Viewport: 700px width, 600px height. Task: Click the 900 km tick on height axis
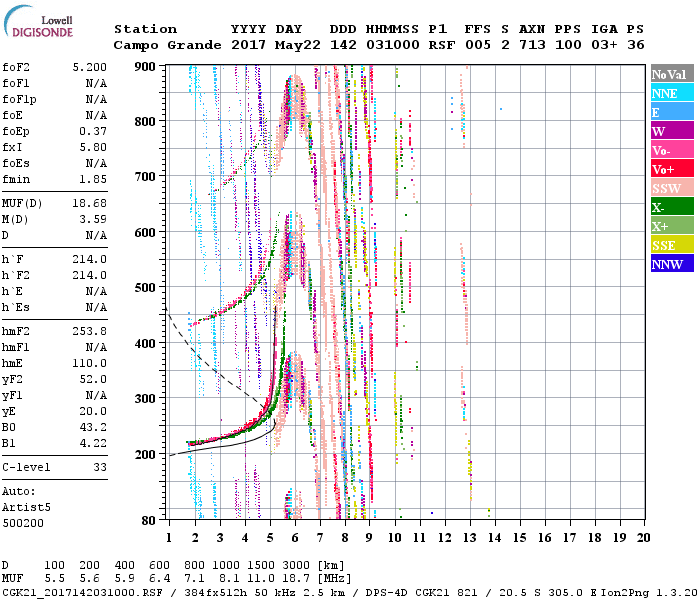tap(147, 66)
